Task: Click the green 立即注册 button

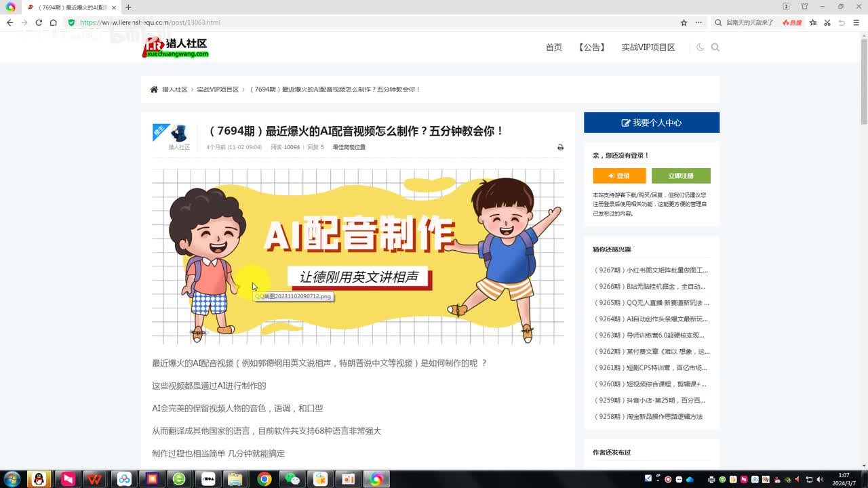Action: (681, 176)
